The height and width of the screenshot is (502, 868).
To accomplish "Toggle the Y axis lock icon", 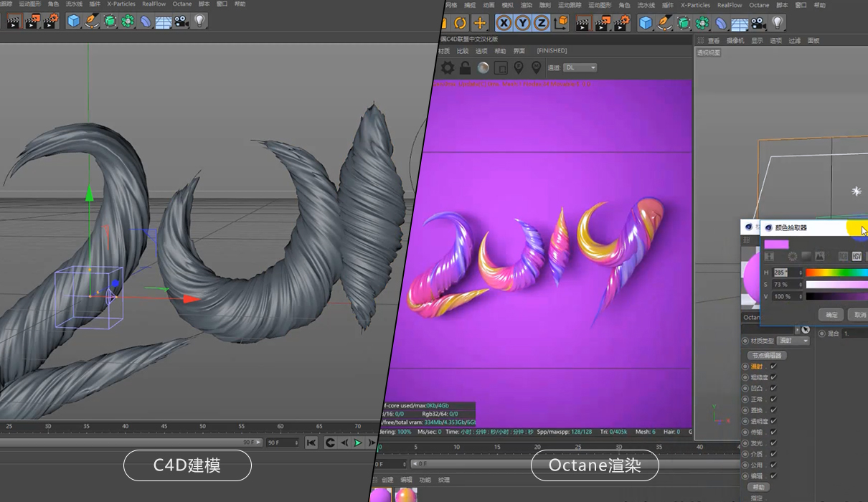I will pyautogui.click(x=523, y=23).
